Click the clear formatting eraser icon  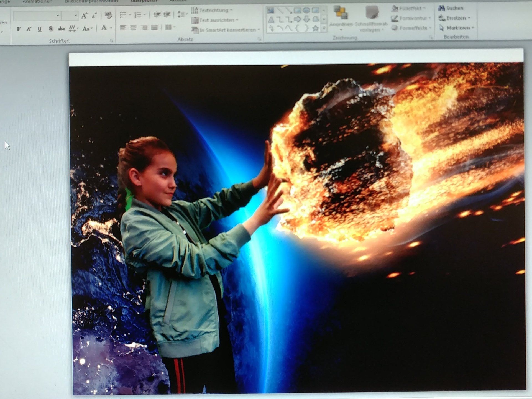[108, 15]
